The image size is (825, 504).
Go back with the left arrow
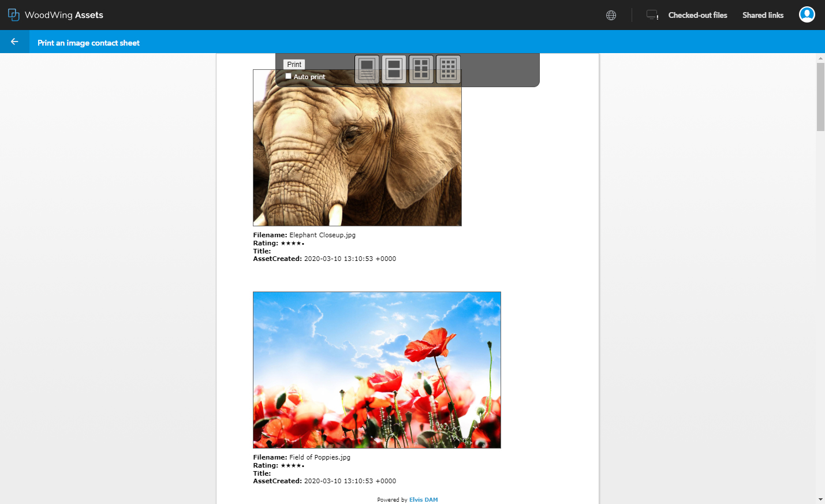click(x=14, y=42)
